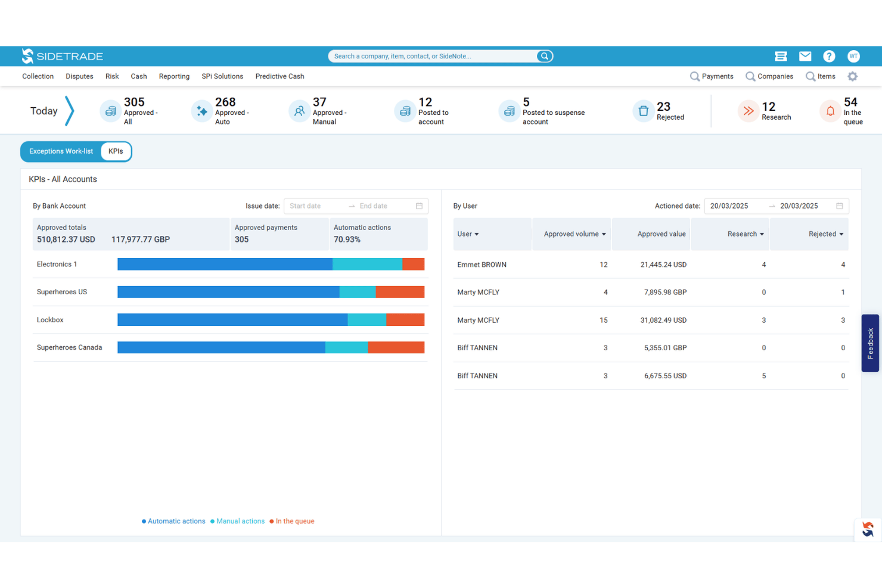
Task: Click the Superheroes US orange queue bar segment
Action: pos(400,292)
